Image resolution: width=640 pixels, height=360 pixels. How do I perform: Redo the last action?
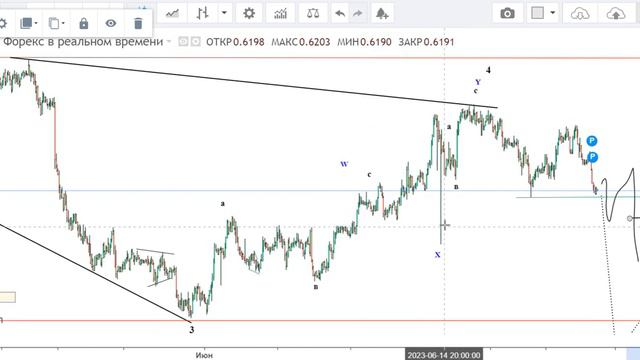coord(358,13)
